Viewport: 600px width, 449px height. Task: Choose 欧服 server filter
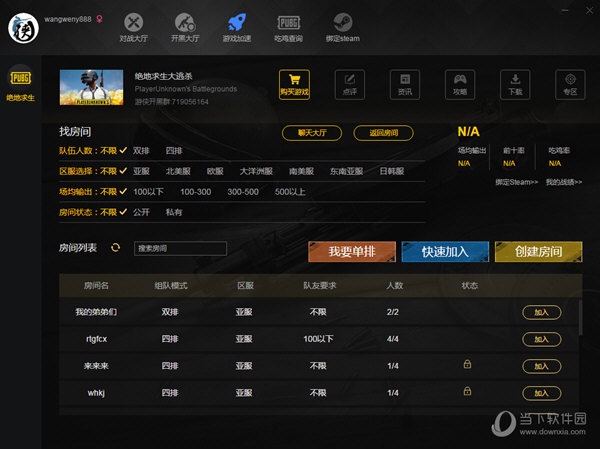(215, 171)
